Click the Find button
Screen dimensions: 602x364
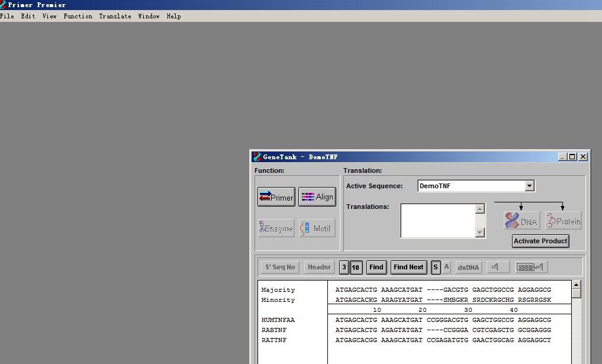376,268
